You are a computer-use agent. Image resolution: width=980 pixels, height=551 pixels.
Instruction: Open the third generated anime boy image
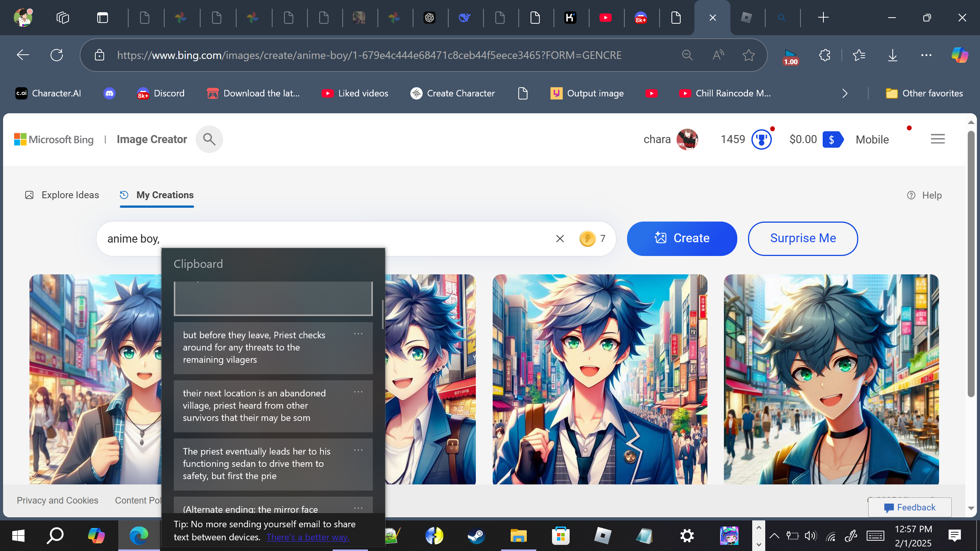[599, 379]
